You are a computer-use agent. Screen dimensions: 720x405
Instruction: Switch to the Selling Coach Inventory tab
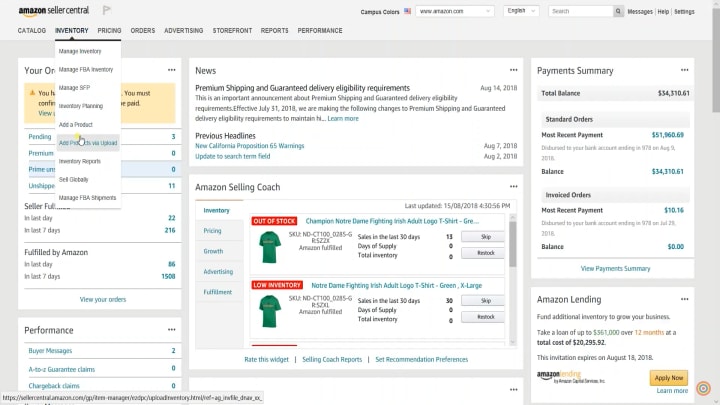217,210
